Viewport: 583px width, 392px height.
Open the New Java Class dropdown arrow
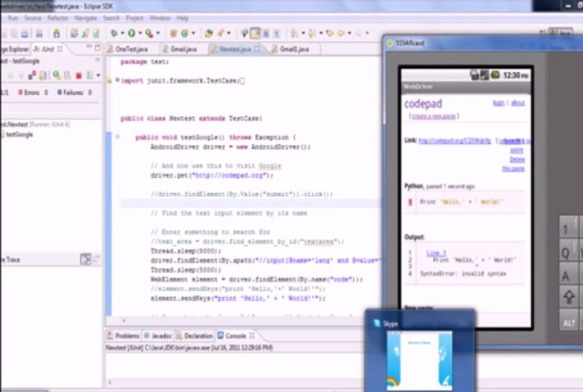pos(193,33)
